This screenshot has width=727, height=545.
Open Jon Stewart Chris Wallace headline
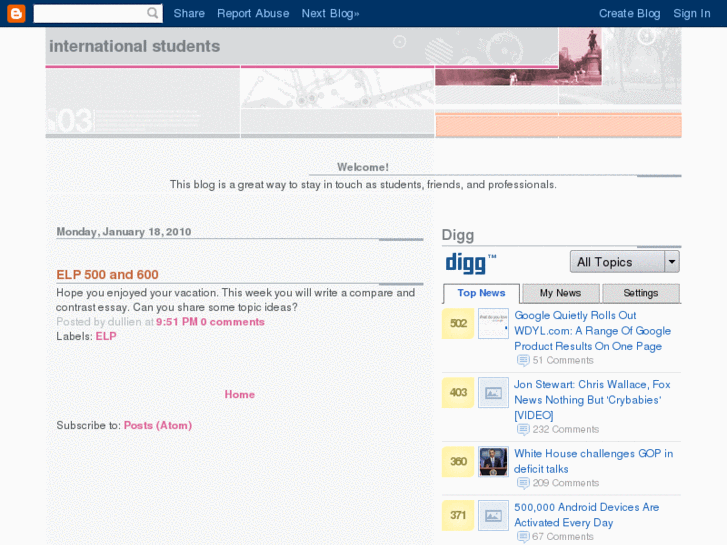click(x=592, y=400)
